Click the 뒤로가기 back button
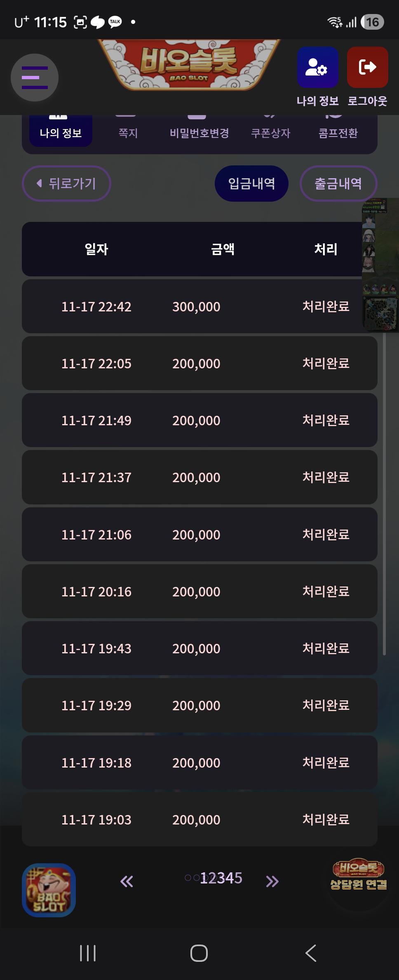This screenshot has width=399, height=980. [66, 184]
